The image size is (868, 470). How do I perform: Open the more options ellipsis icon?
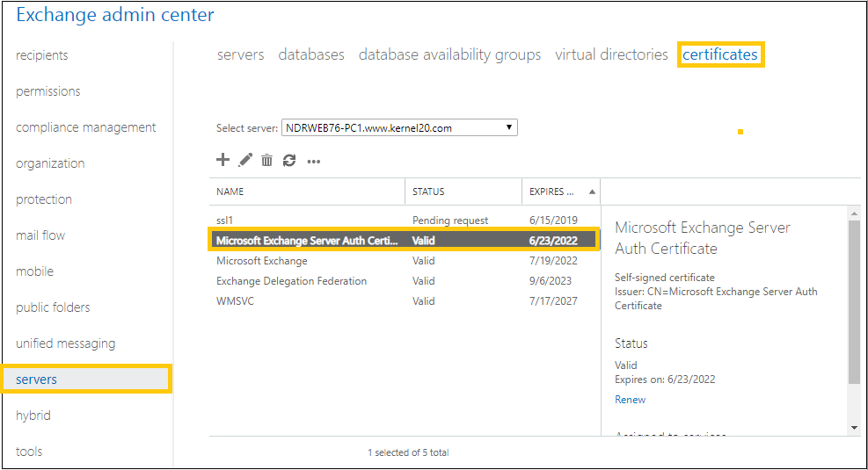(314, 162)
